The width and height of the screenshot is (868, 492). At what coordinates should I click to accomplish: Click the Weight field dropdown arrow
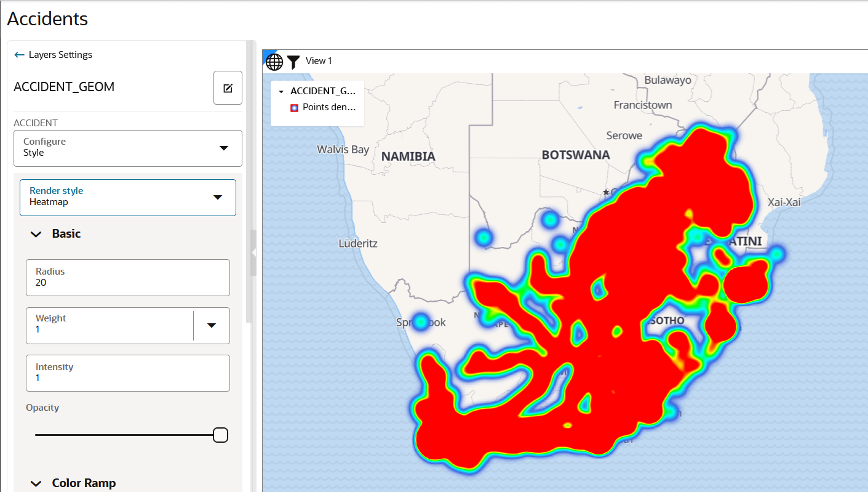coord(212,326)
